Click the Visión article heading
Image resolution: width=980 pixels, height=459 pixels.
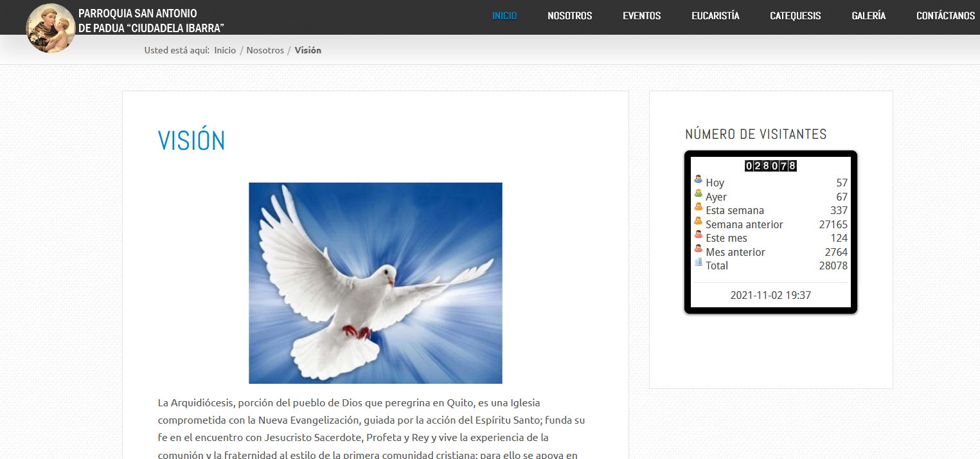pyautogui.click(x=192, y=141)
